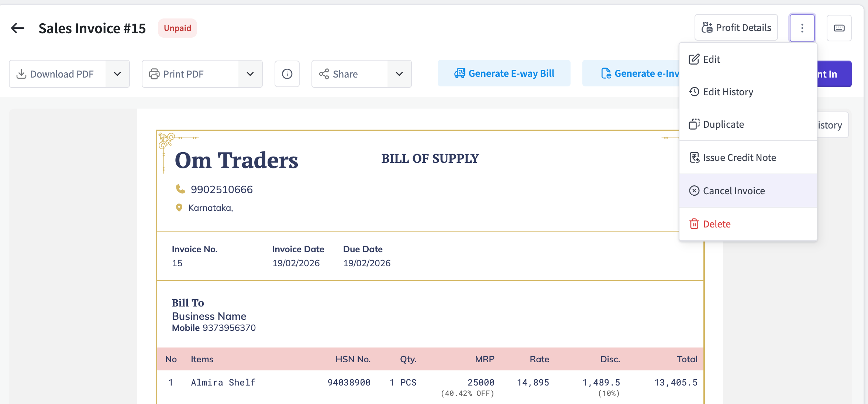Choose Cancel Invoice menu item
The image size is (868, 404).
pyautogui.click(x=734, y=191)
